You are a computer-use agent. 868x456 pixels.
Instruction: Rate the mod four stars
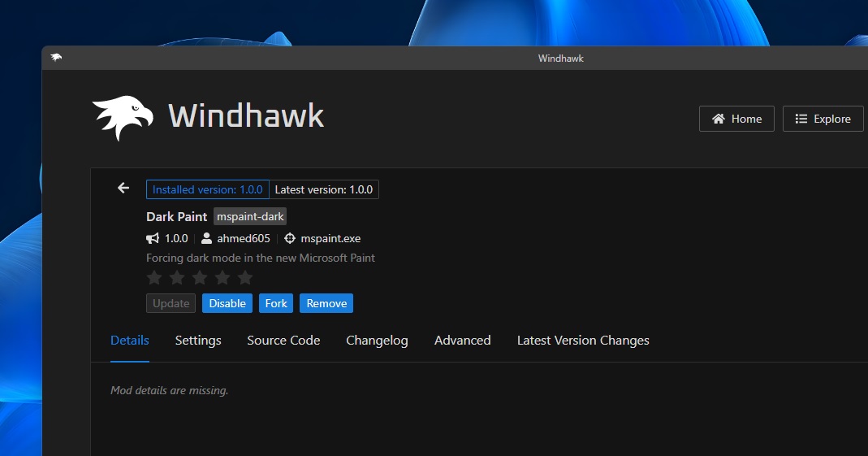[222, 278]
